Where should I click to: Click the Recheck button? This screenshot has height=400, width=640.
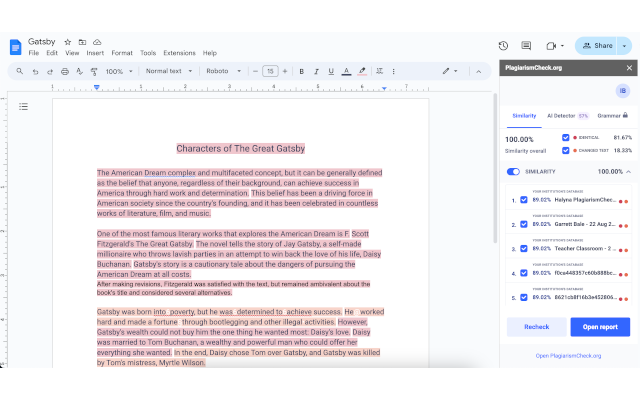(536, 327)
